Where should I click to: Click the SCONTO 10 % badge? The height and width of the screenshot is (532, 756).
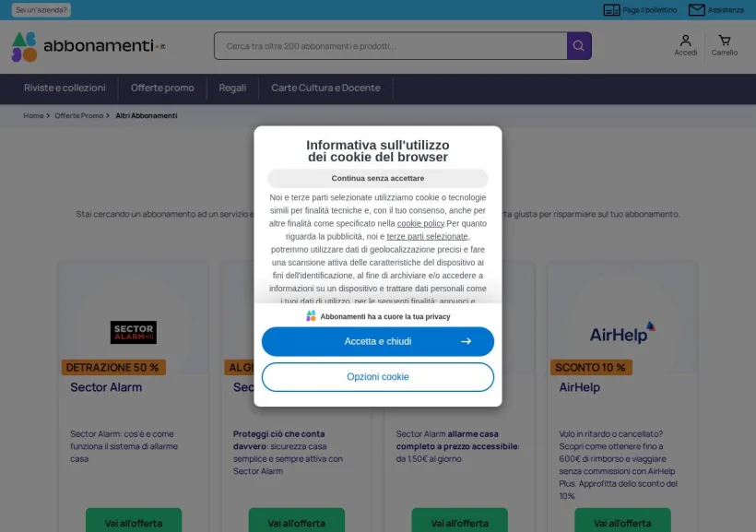[591, 368]
